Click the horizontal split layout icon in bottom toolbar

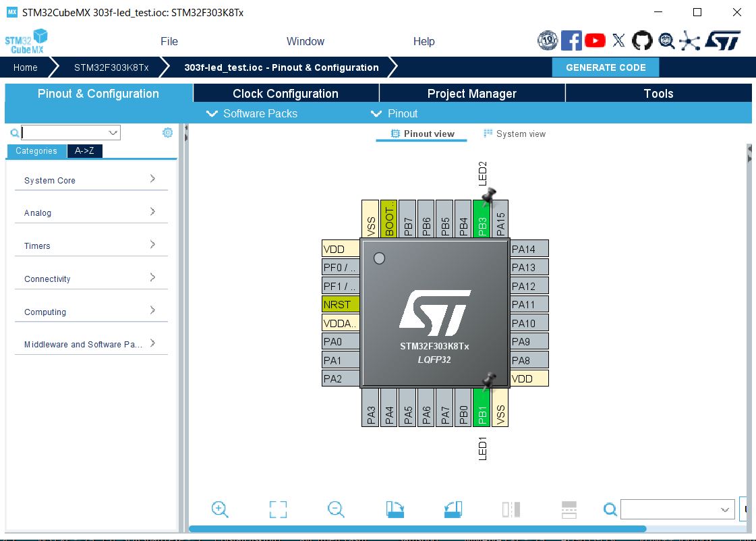[x=569, y=509]
